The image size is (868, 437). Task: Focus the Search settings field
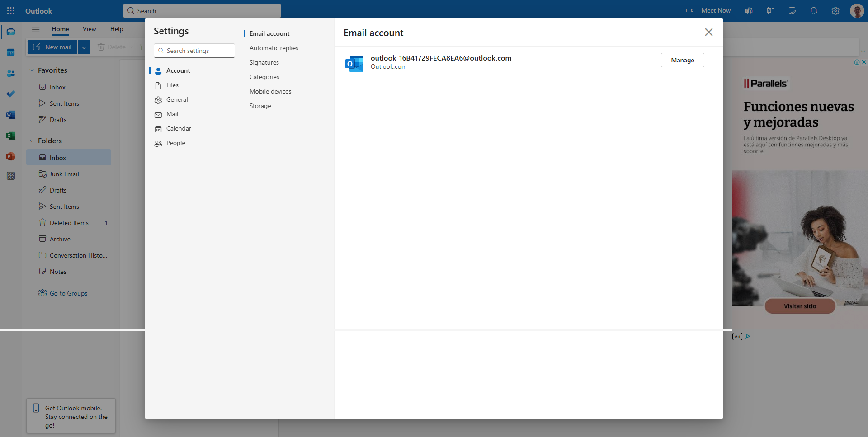194,51
